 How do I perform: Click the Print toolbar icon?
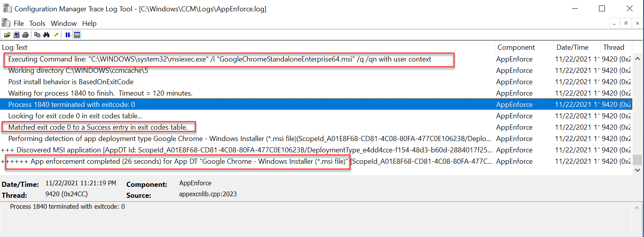25,35
